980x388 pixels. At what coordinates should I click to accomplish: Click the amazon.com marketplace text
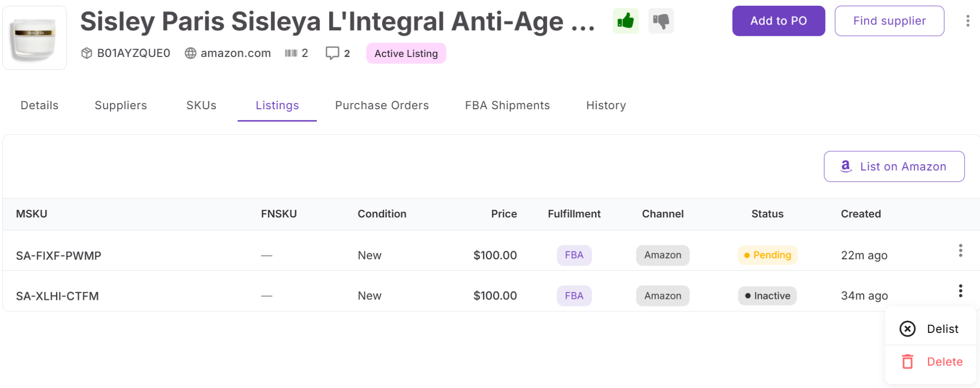[235, 53]
